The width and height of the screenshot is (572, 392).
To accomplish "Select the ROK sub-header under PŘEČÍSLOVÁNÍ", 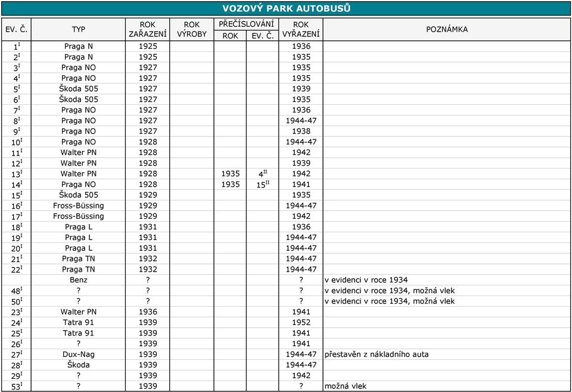I will coord(230,36).
